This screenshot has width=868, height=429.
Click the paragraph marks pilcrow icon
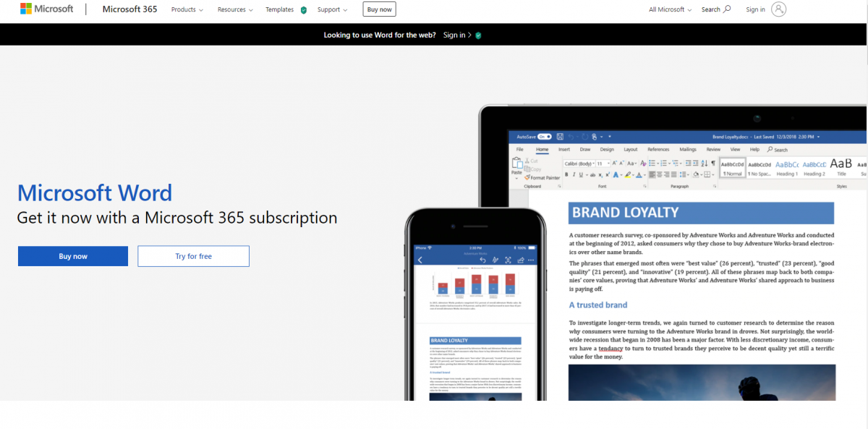click(x=713, y=163)
